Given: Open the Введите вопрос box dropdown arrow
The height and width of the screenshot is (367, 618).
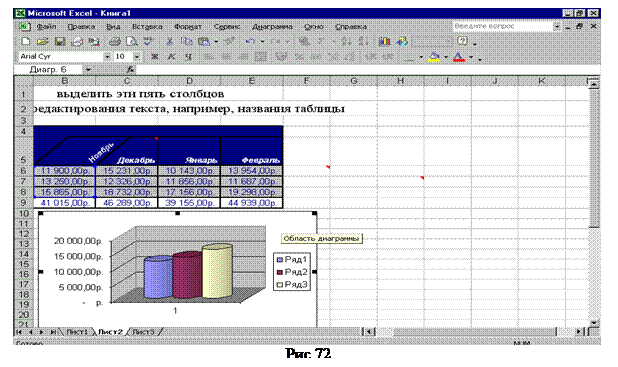Looking at the screenshot, I should (x=557, y=26).
